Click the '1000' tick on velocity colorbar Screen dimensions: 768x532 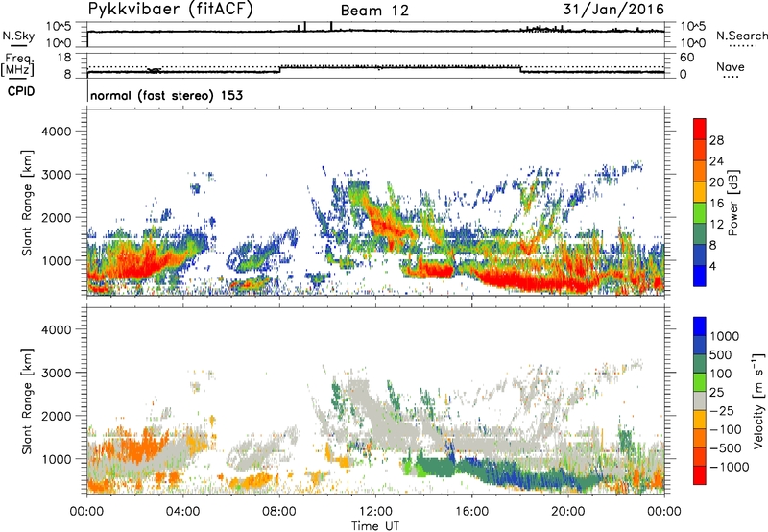pos(725,336)
